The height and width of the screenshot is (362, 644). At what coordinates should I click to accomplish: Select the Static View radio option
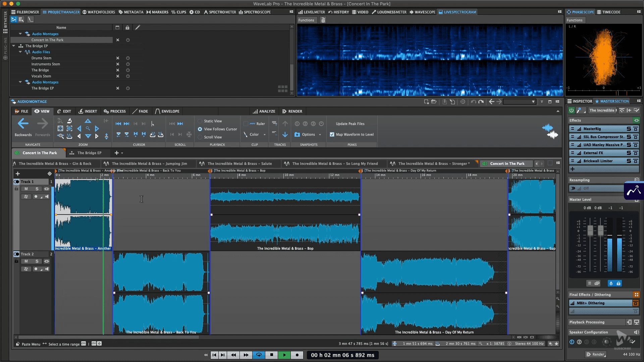tap(200, 121)
